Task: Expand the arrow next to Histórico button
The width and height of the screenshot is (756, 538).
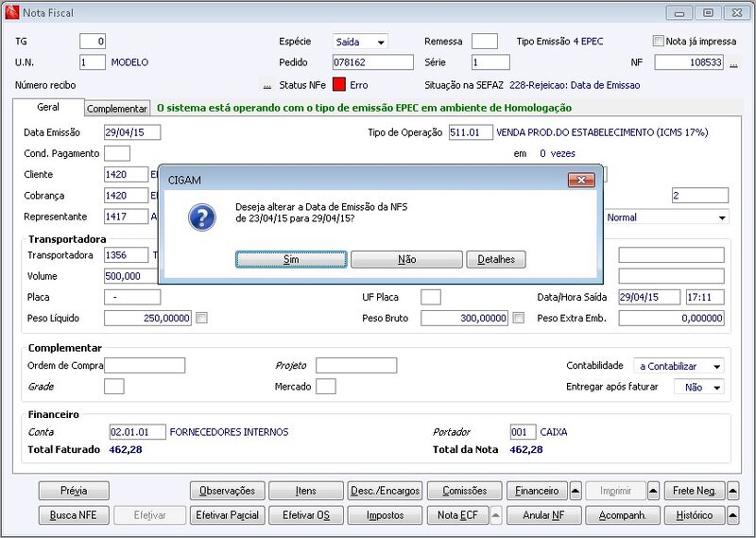Action: [x=732, y=515]
